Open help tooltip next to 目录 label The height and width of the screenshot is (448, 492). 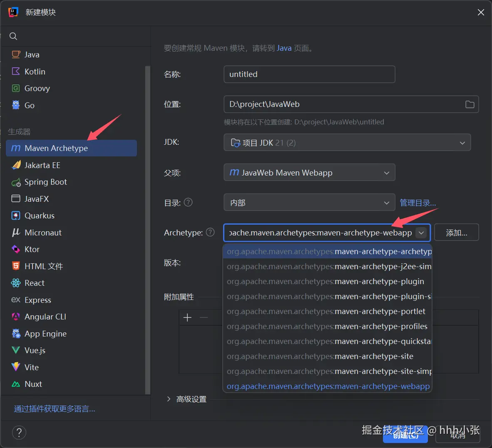point(188,202)
